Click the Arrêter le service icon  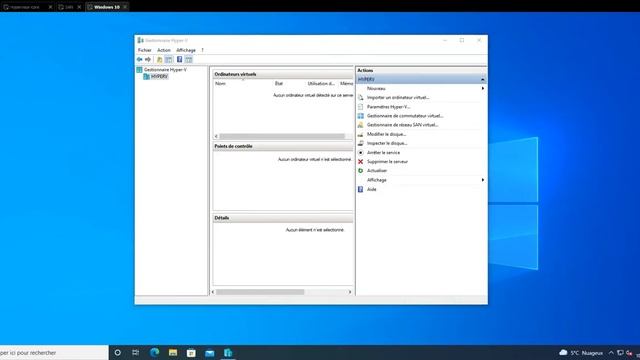click(x=360, y=153)
